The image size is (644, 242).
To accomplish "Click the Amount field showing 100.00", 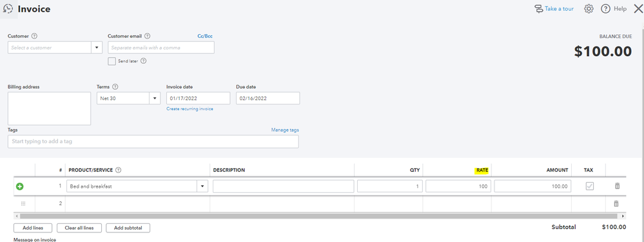I will (532, 186).
